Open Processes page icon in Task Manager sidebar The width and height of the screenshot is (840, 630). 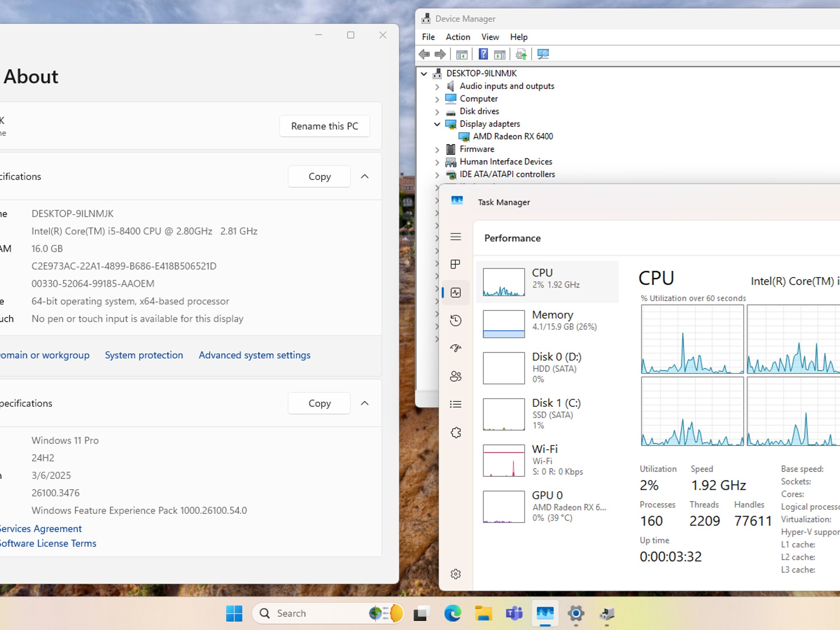click(455, 264)
